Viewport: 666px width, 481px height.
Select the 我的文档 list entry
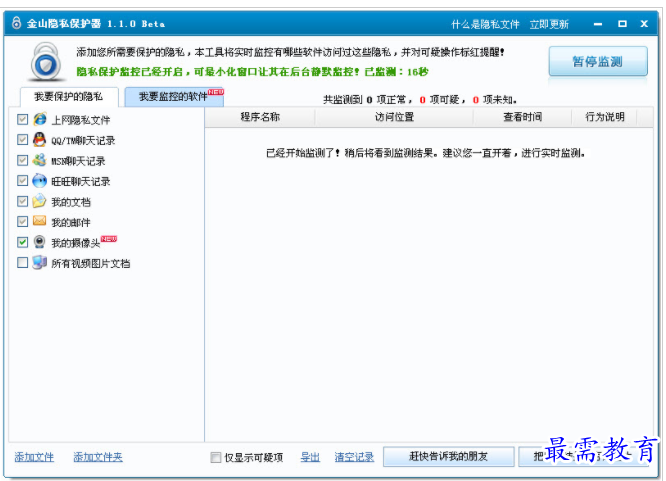pos(71,201)
